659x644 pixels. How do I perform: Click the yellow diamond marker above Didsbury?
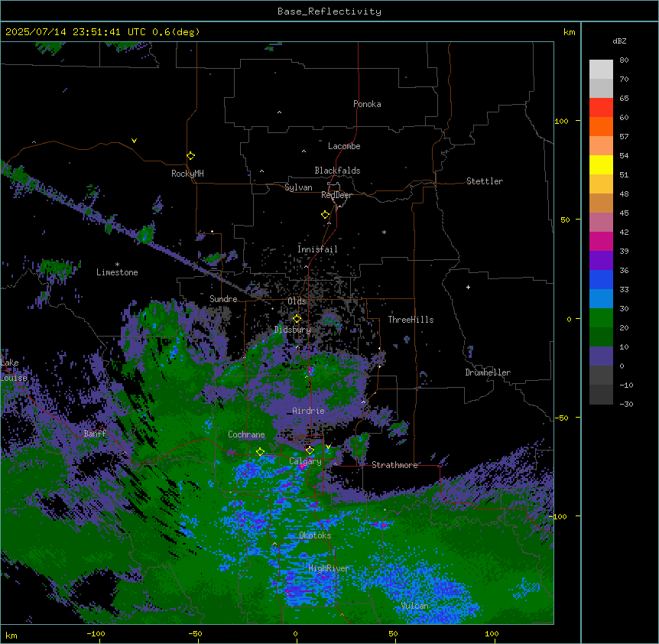pyautogui.click(x=297, y=318)
